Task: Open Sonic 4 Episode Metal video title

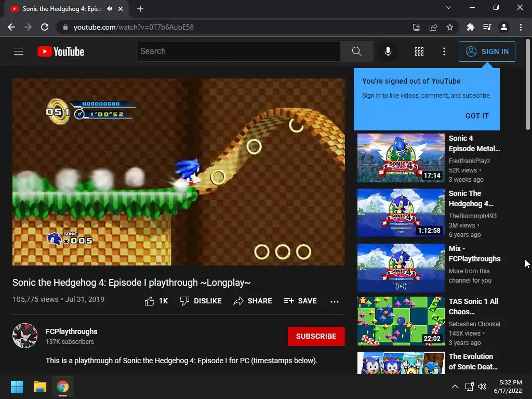Action: [474, 143]
